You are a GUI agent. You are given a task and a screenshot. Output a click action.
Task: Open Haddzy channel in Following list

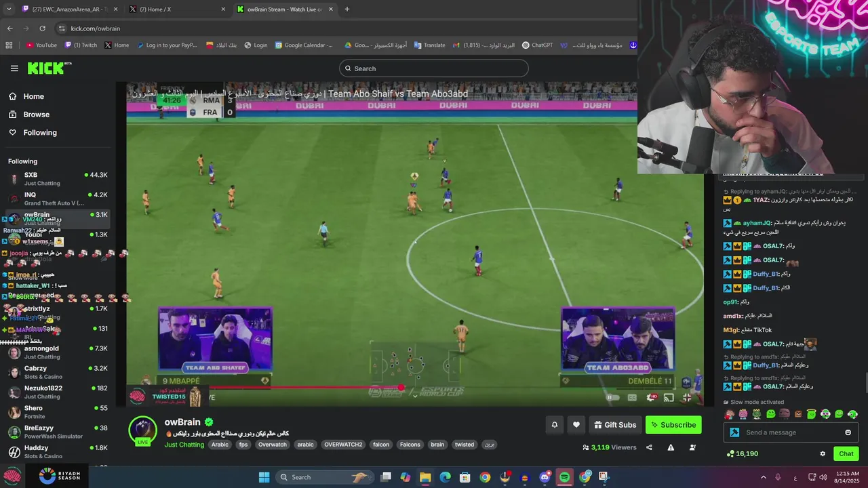click(x=58, y=451)
